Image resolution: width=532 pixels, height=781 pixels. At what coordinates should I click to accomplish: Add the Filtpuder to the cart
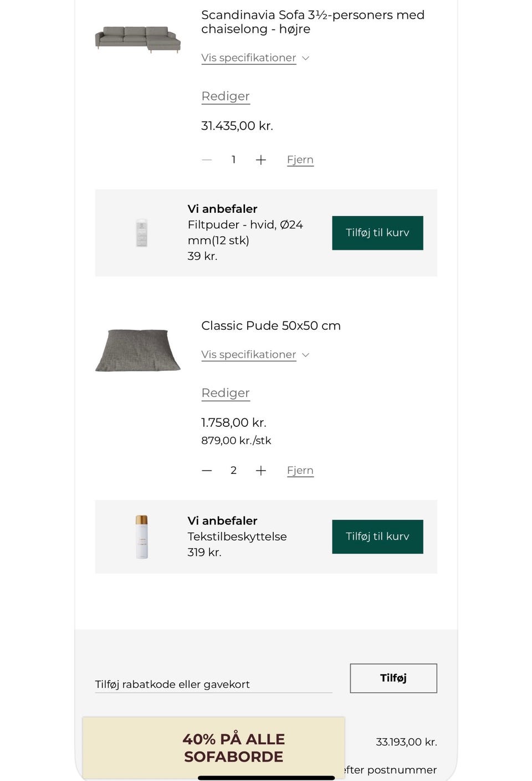(x=377, y=233)
